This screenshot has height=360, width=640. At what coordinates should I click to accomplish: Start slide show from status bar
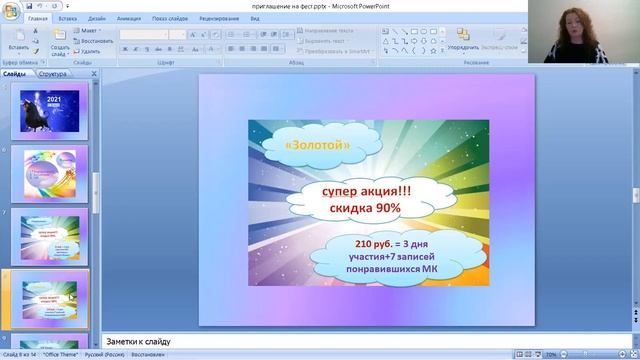click(x=538, y=354)
